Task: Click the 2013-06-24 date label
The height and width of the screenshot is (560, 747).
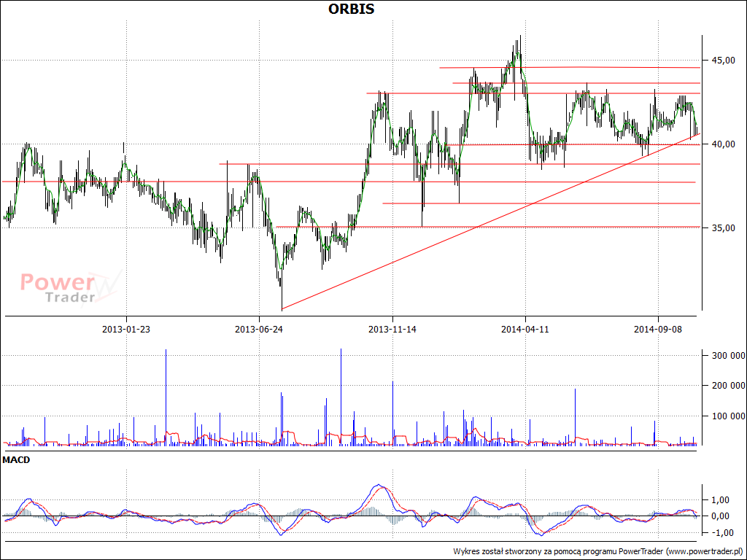Action: tap(259, 329)
